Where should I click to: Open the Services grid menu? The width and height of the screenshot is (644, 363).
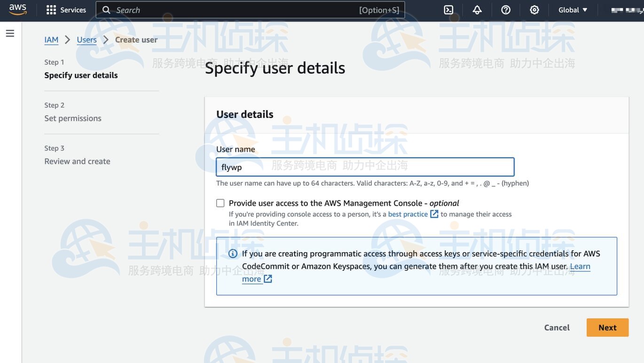(x=66, y=10)
